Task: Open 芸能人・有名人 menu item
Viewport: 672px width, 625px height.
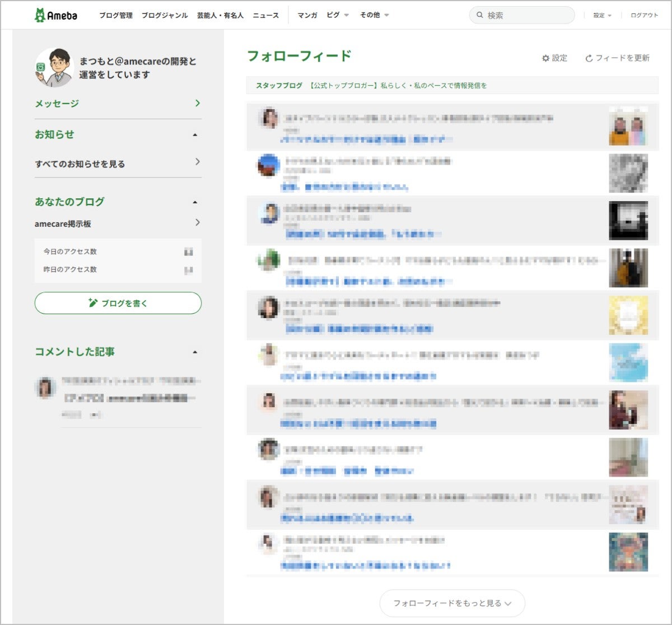Action: pyautogui.click(x=220, y=15)
